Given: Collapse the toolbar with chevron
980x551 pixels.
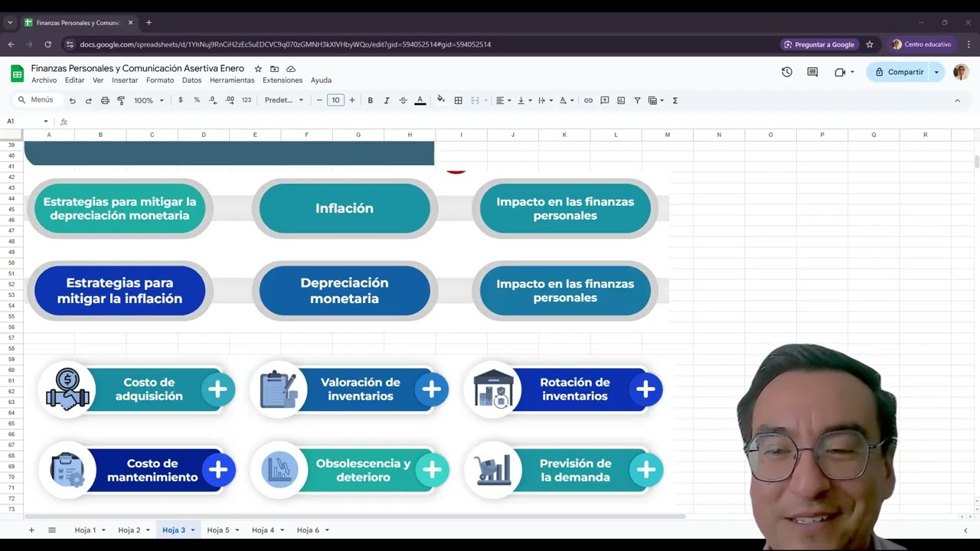Looking at the screenshot, I should [957, 100].
